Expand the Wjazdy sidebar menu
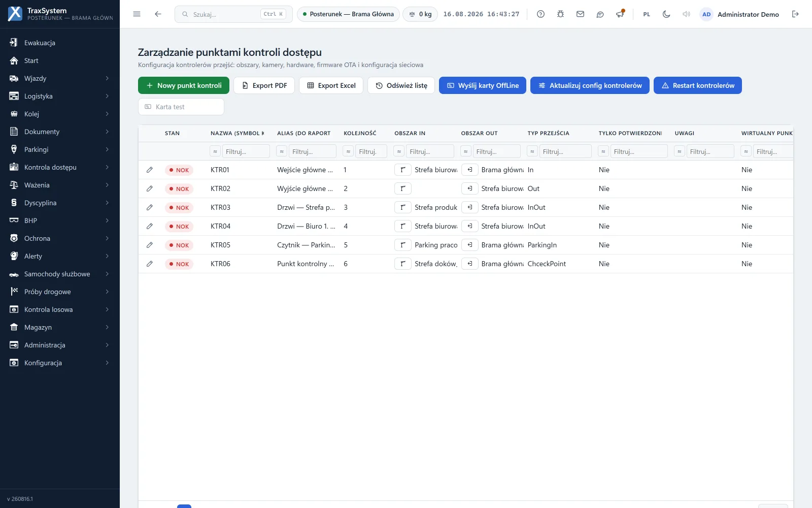 point(60,78)
